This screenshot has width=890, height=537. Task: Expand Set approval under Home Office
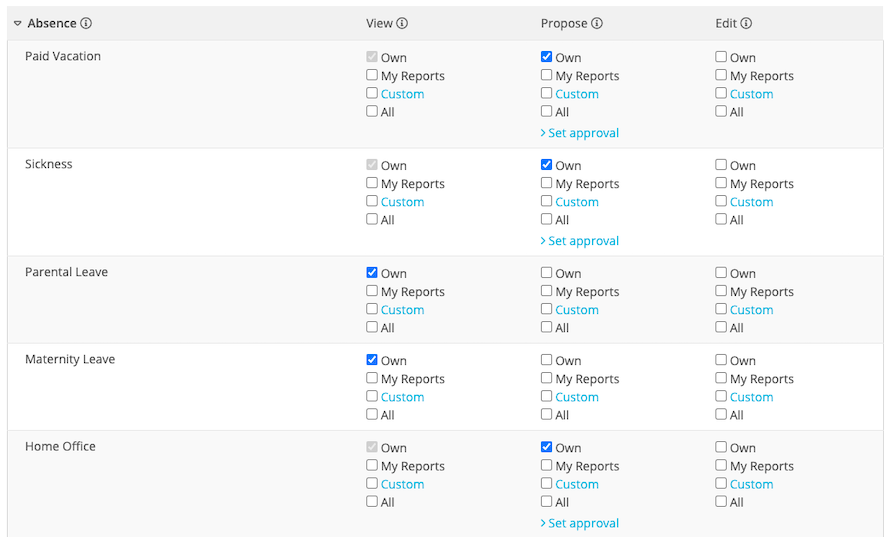pos(580,523)
